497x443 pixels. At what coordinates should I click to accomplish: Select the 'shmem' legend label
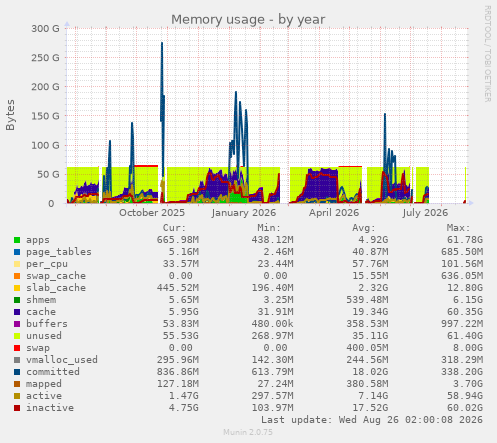[41, 300]
